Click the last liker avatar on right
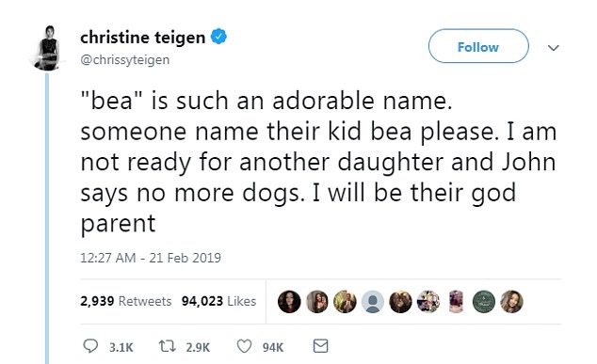 (x=511, y=302)
